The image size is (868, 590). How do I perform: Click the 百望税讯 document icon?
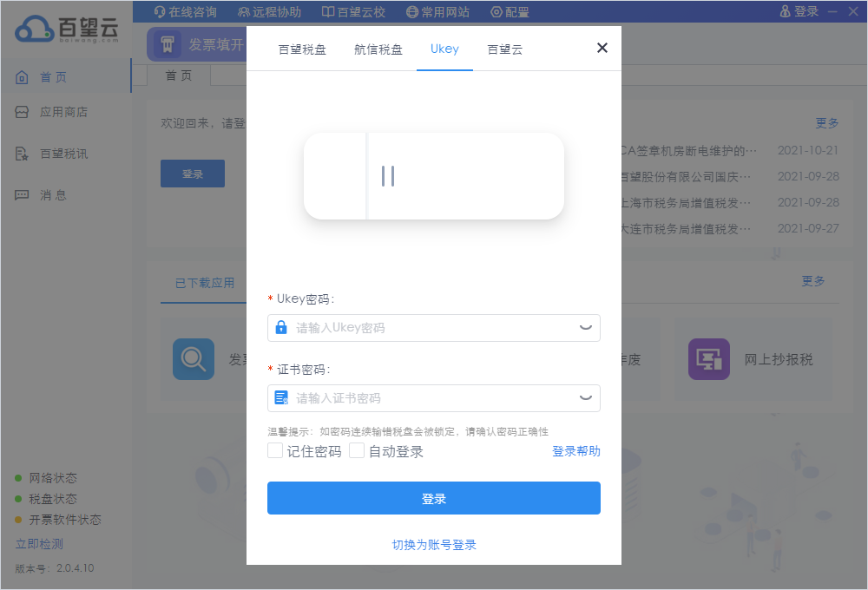(22, 154)
